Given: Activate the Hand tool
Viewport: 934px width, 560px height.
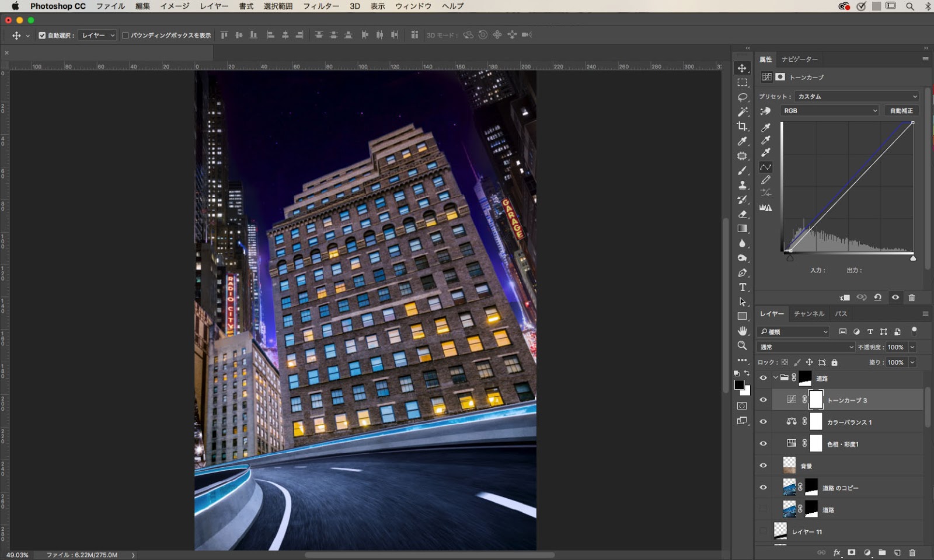Looking at the screenshot, I should 742,331.
